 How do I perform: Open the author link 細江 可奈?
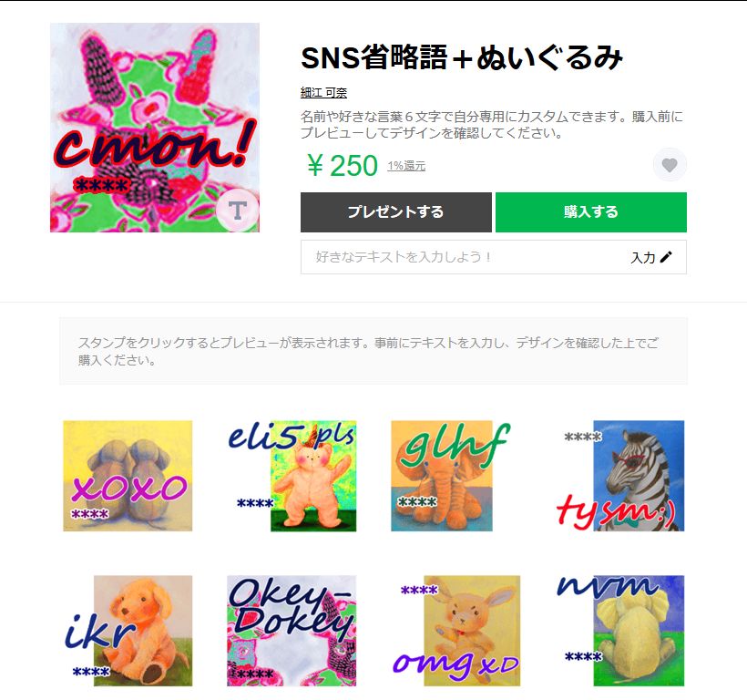coord(323,92)
